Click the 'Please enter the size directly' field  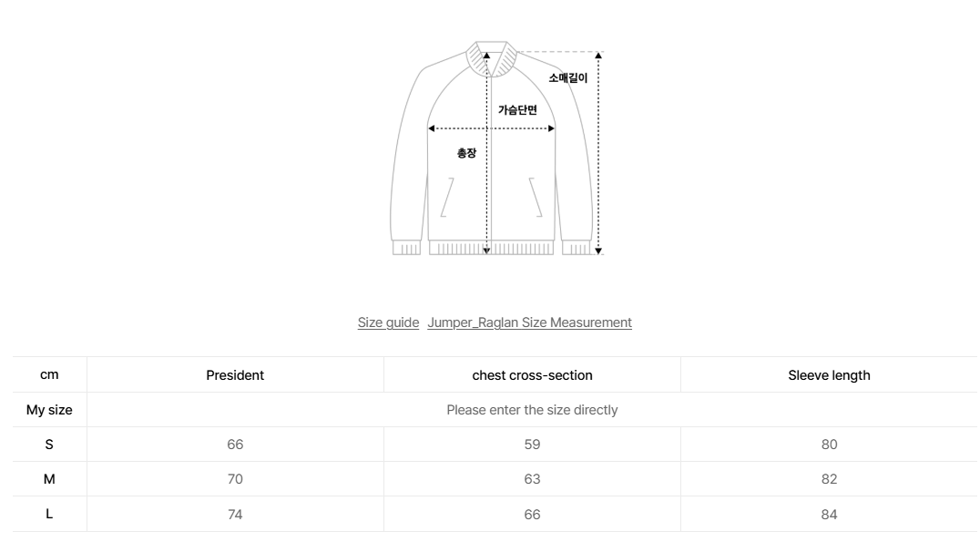pos(532,410)
